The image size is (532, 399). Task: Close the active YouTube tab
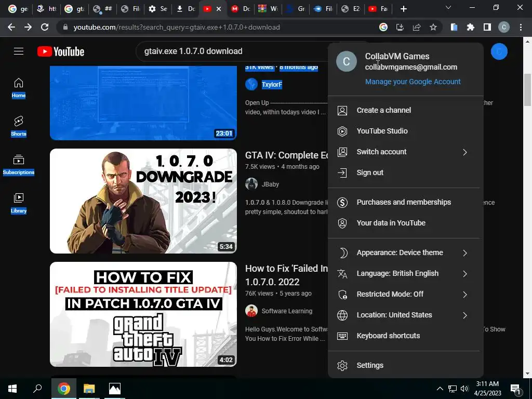219,9
